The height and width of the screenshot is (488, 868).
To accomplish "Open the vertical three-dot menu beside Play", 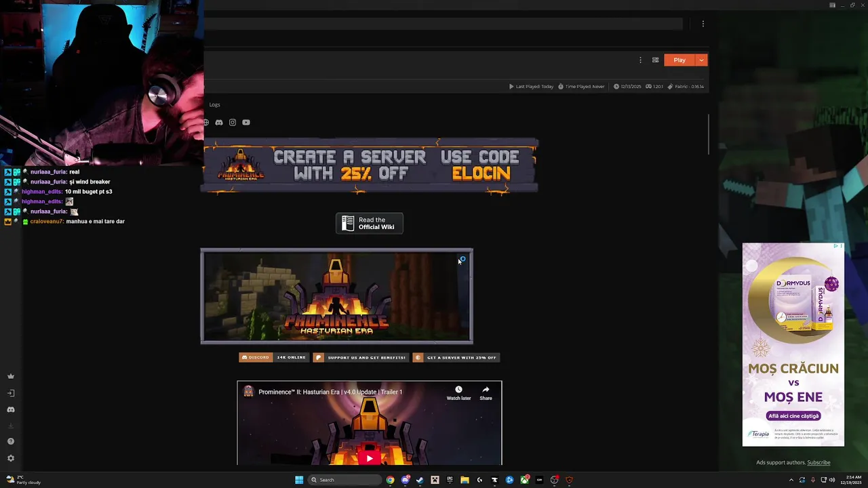I will pyautogui.click(x=640, y=60).
